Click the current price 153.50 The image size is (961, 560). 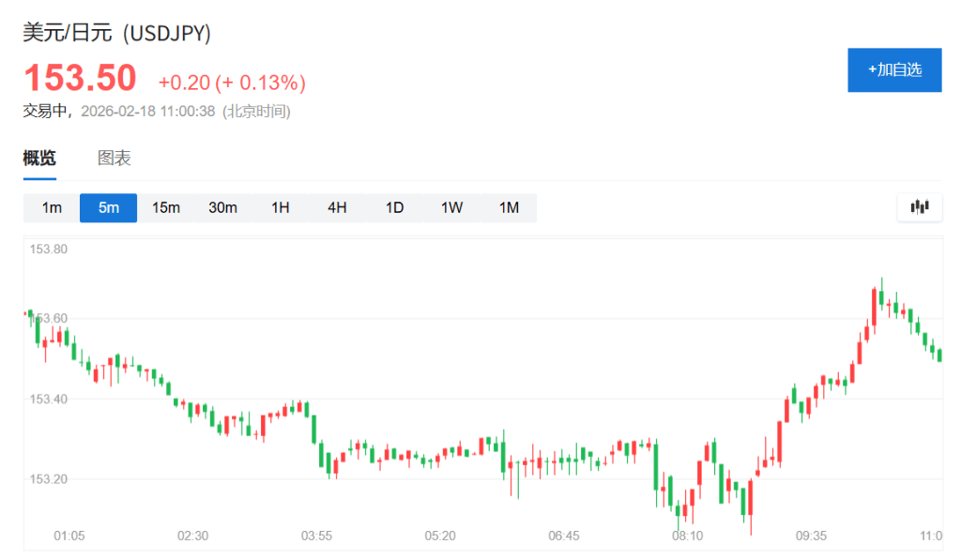80,78
